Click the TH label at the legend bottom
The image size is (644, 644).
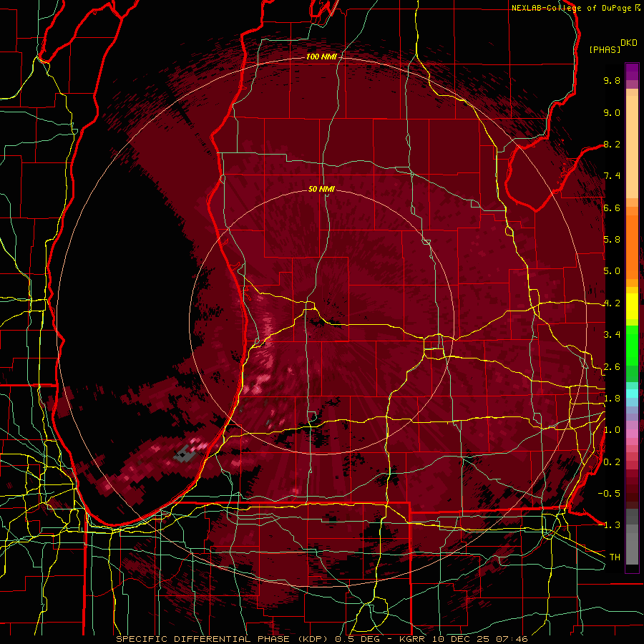pyautogui.click(x=615, y=557)
